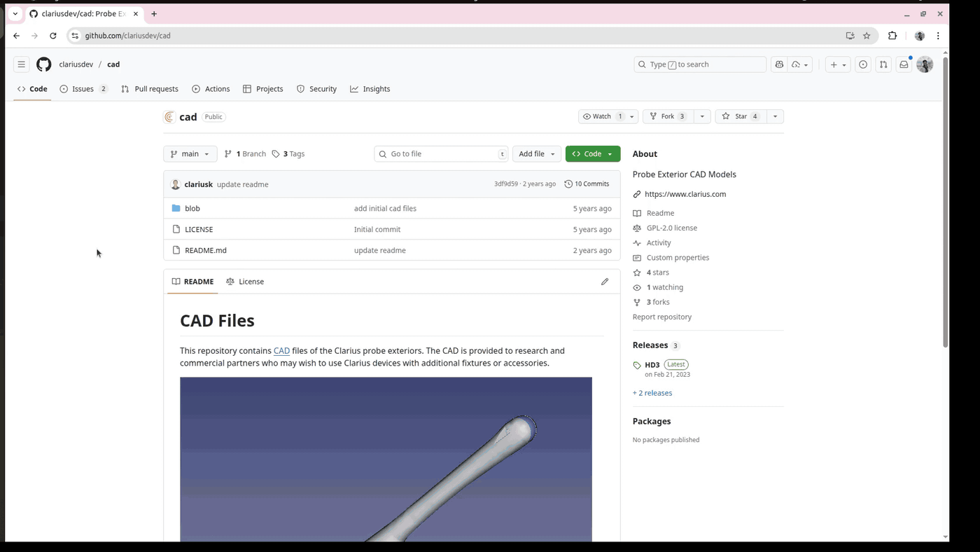Open the green Code dropdown
980x552 pixels.
pyautogui.click(x=593, y=154)
